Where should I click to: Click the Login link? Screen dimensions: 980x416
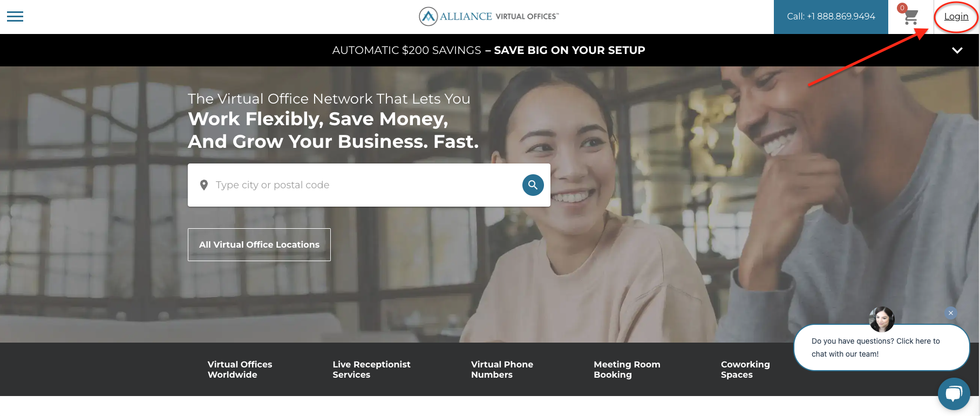[x=956, y=17]
